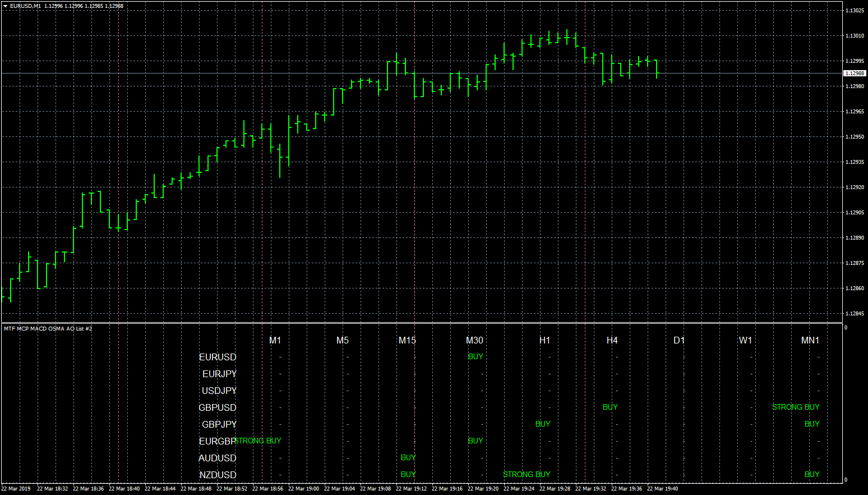Click STRONG BUY in the EURGBP row

(258, 441)
